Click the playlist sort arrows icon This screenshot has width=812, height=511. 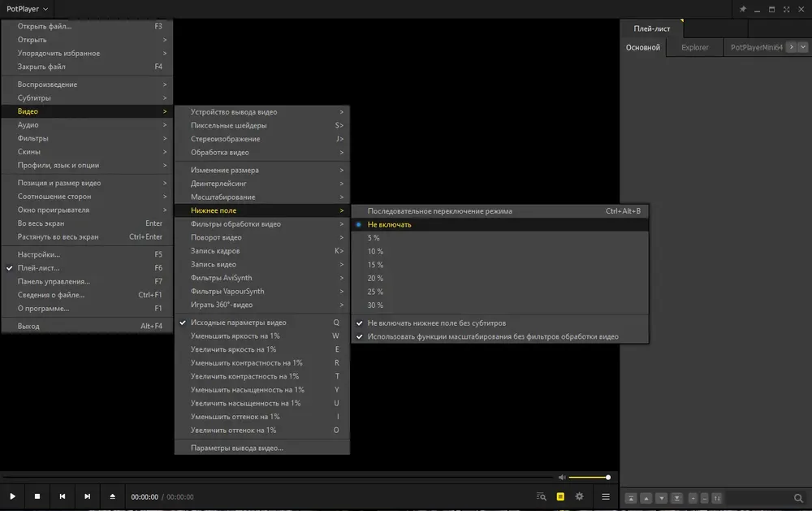tap(717, 498)
